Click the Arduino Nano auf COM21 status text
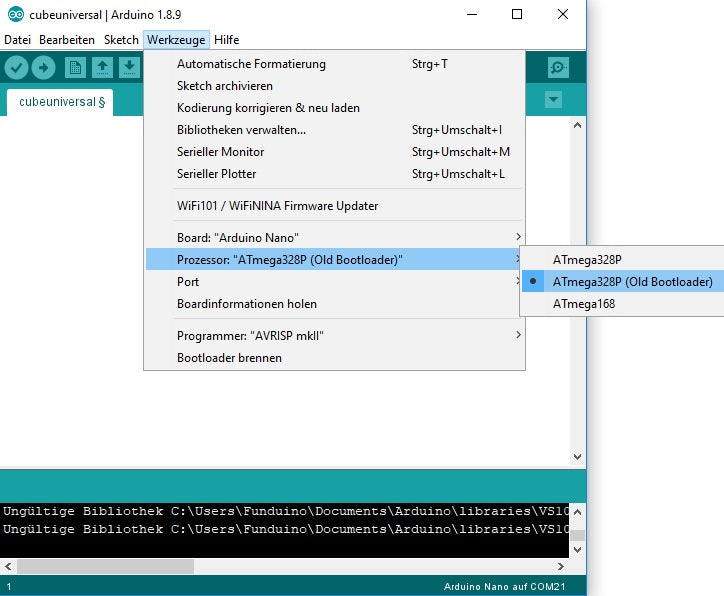 (504, 586)
